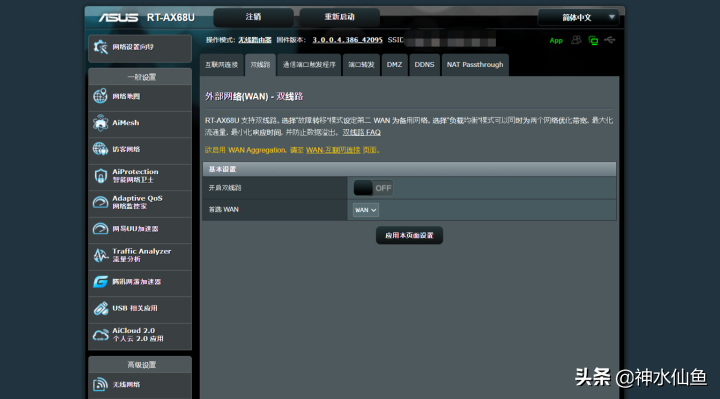The width and height of the screenshot is (720, 399).
Task: Open the AiMesh icon in sidebar
Action: 100,123
